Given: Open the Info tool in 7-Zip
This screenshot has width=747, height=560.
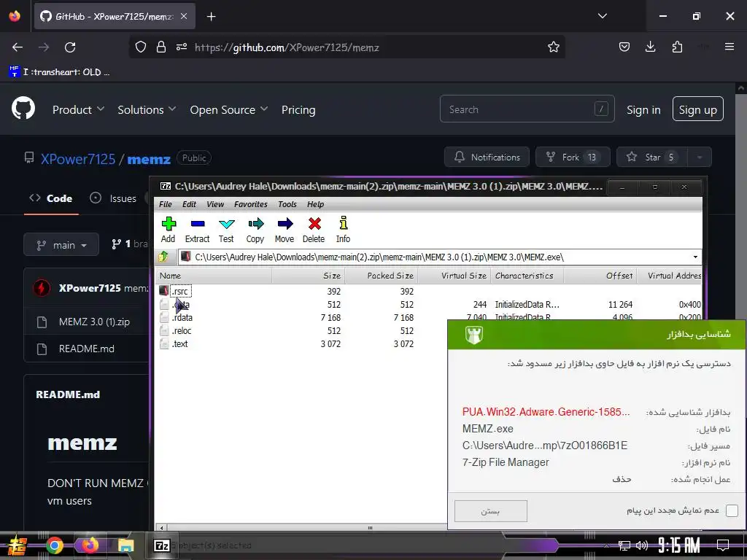Looking at the screenshot, I should click(343, 230).
